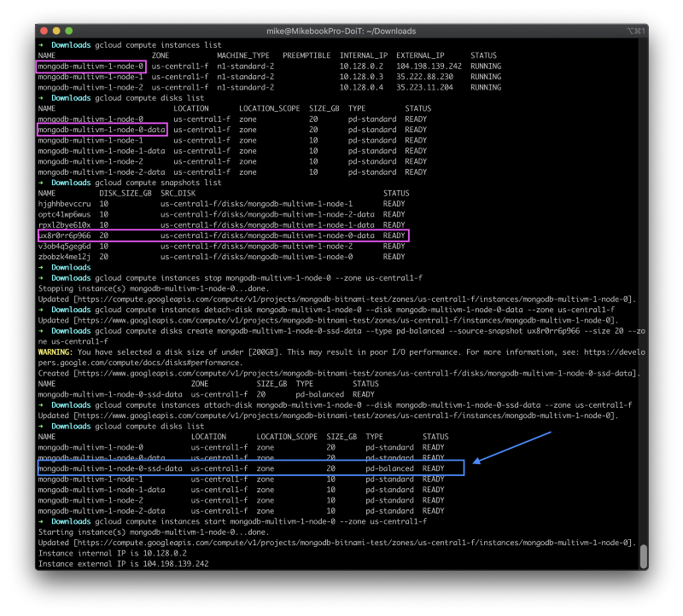Click the last line 'Instance external IP is'
683x616 pixels.
coord(123,564)
